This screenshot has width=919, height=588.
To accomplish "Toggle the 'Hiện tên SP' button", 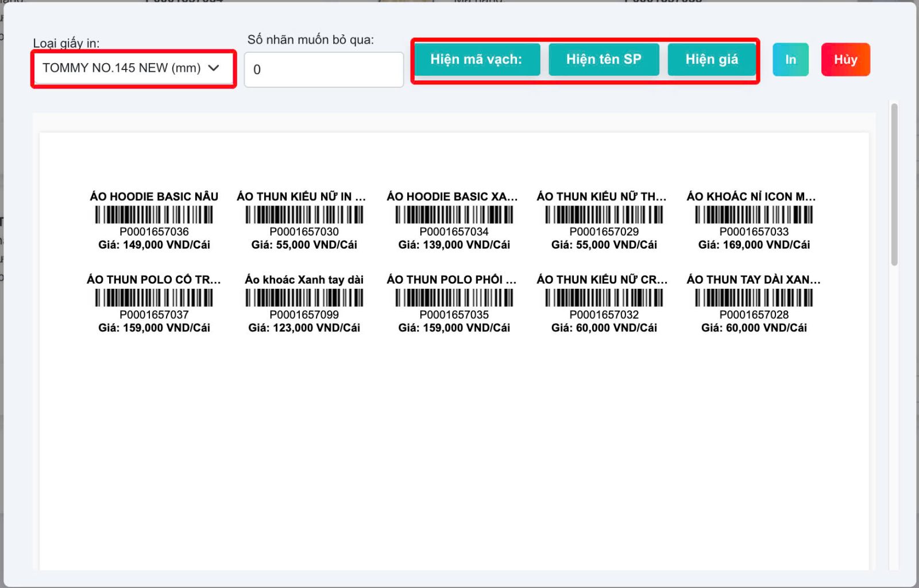I will (x=604, y=60).
